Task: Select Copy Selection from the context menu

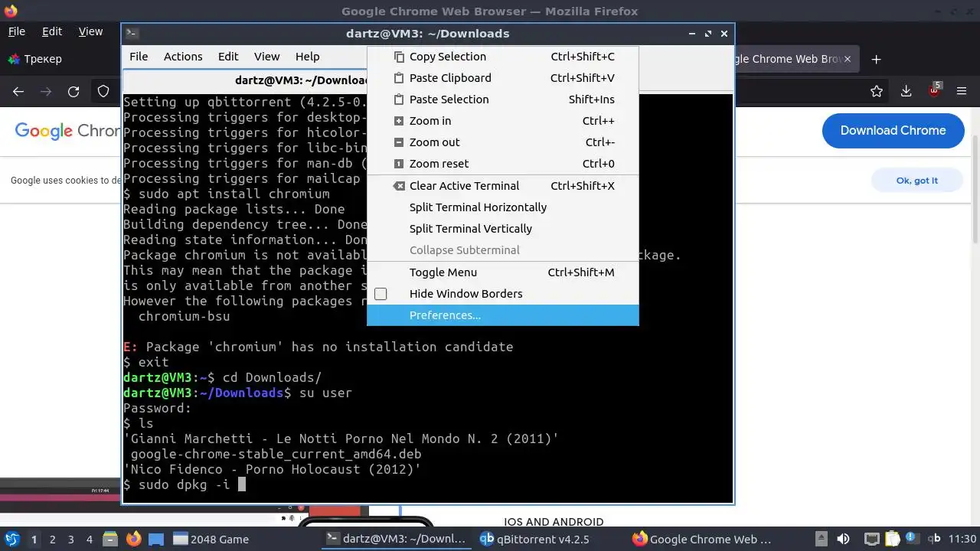Action: (x=502, y=57)
